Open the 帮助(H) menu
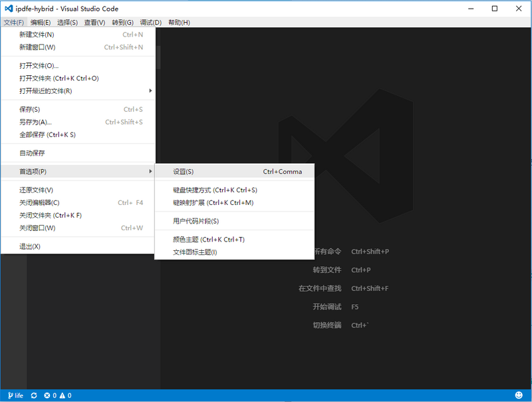 click(179, 23)
